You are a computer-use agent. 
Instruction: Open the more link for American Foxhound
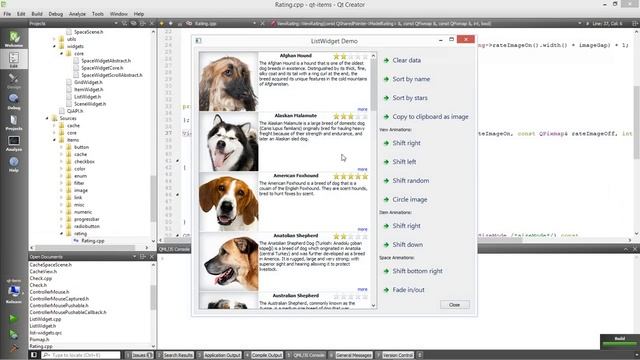(x=362, y=229)
